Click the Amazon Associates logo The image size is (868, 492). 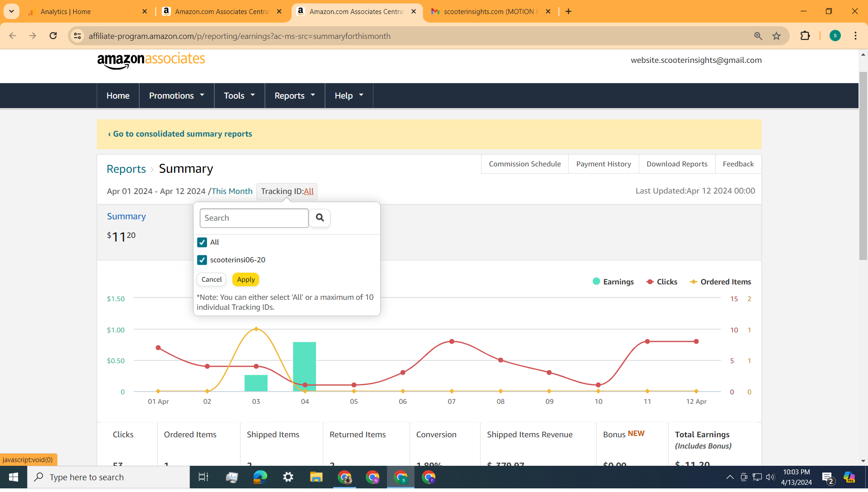click(x=151, y=61)
